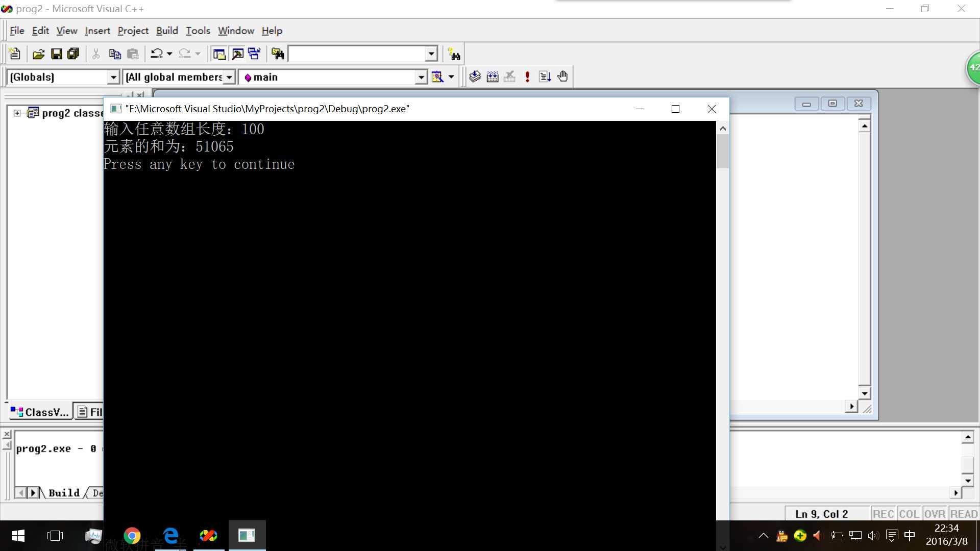Click the Find in Files icon
This screenshot has width=980, height=551.
point(278,54)
